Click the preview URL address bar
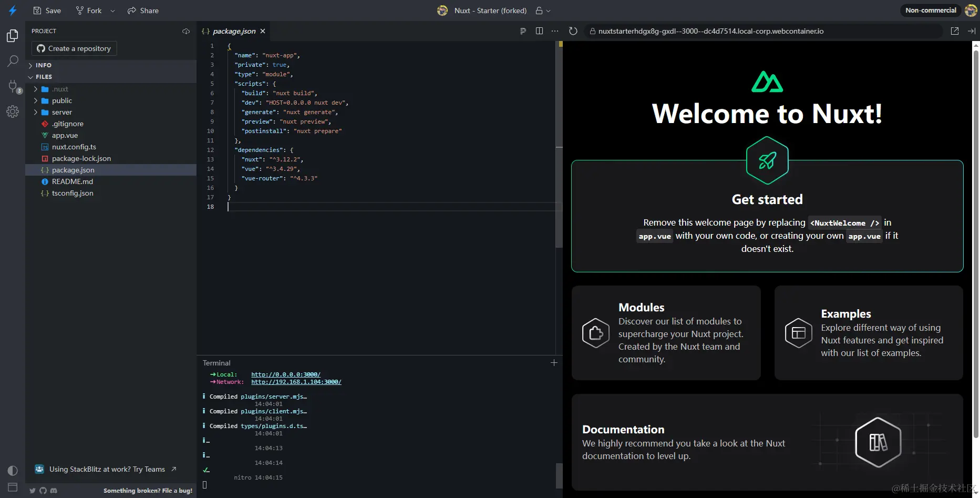 click(764, 31)
